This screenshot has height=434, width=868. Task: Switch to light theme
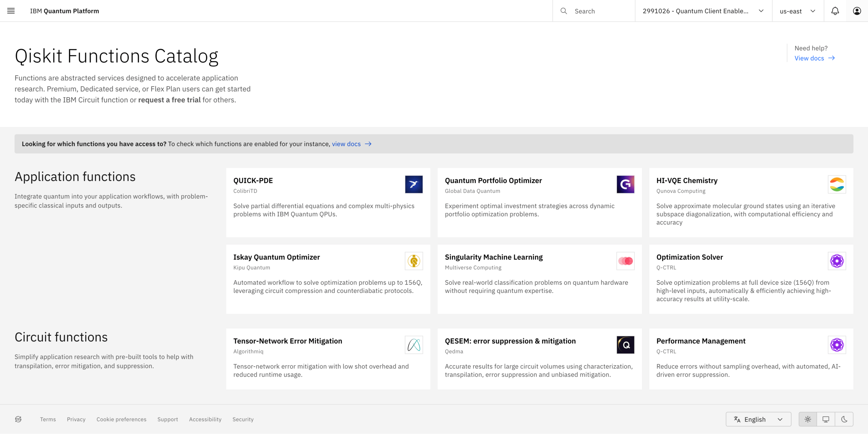[808, 419]
